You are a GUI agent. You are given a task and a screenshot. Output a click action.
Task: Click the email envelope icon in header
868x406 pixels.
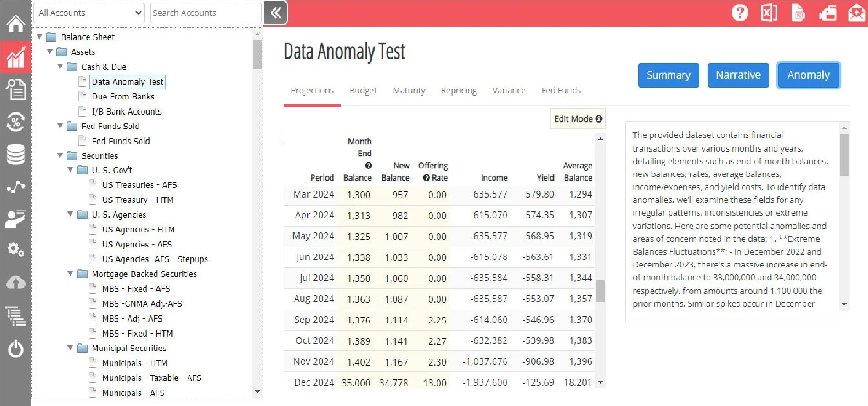(857, 13)
